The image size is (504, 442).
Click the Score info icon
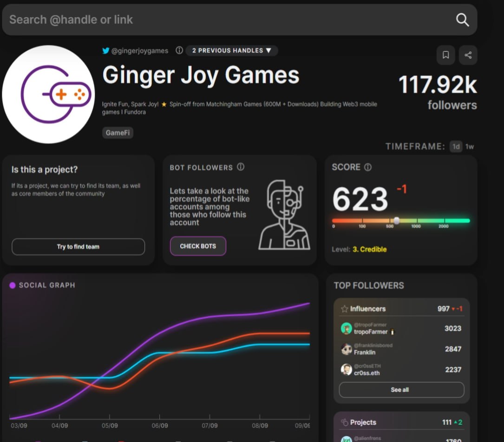click(x=368, y=167)
